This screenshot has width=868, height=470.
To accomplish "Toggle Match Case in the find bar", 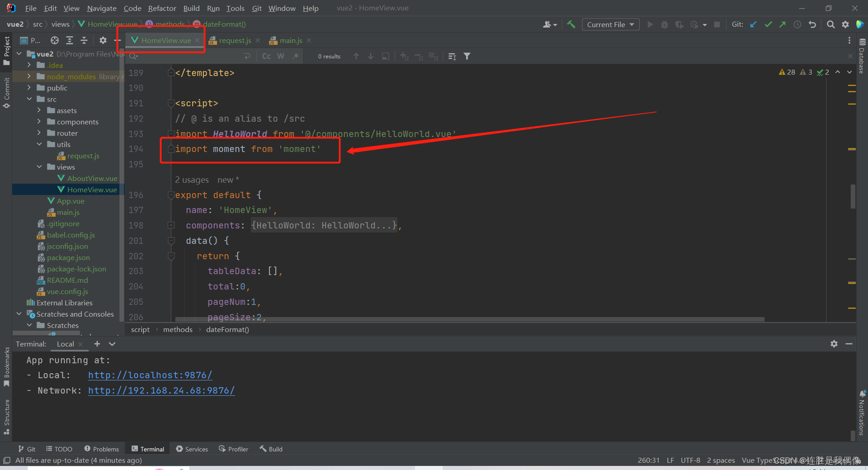I will [x=266, y=56].
